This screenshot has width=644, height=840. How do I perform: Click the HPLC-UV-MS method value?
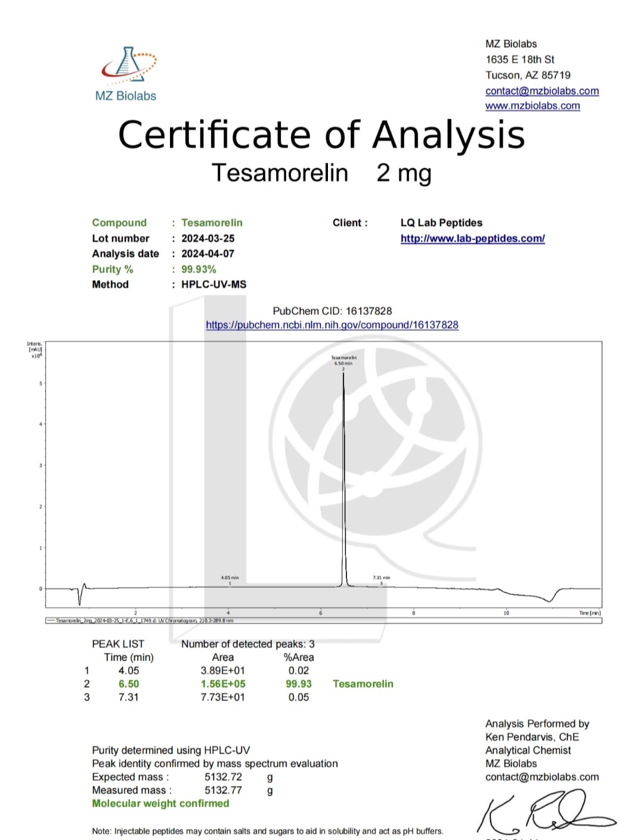tap(213, 285)
